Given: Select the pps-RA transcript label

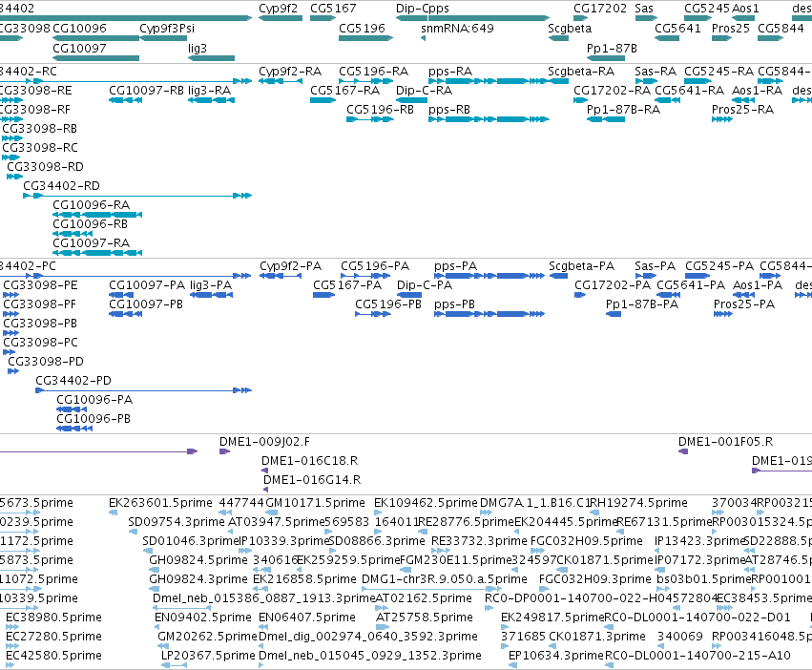Looking at the screenshot, I should (x=450, y=71).
